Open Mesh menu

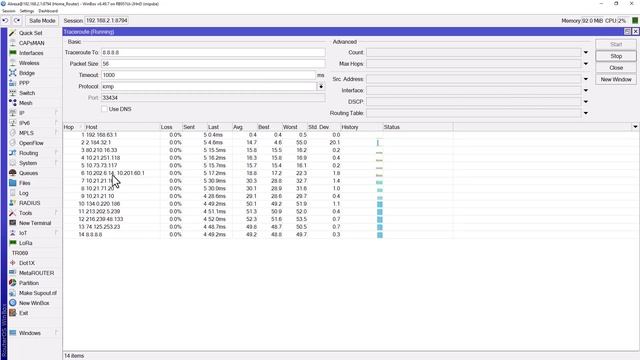(x=25, y=103)
